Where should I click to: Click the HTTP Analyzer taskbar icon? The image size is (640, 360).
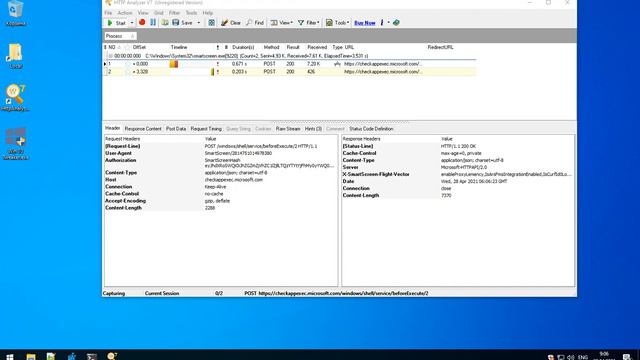point(112,356)
